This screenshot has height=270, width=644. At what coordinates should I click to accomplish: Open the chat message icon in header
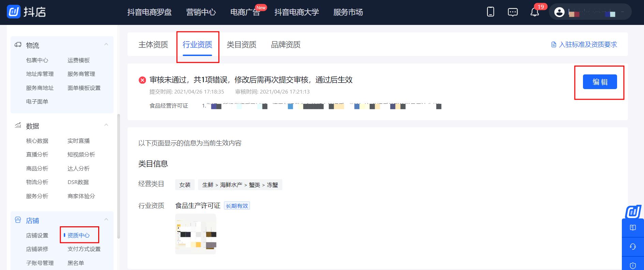tap(512, 12)
